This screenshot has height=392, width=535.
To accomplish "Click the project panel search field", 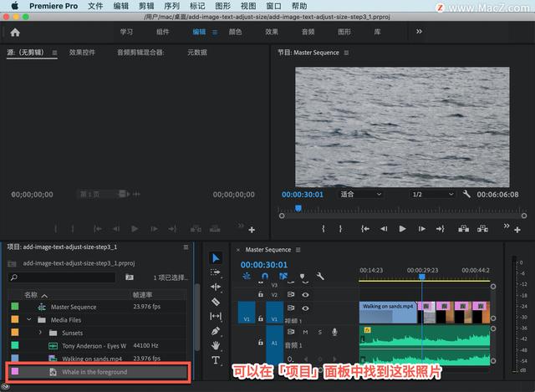I will click(62, 277).
